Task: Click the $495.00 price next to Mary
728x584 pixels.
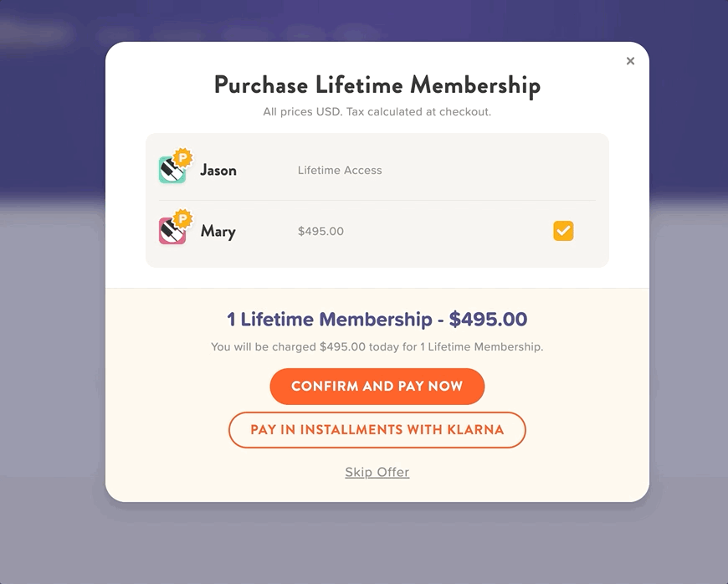Action: coord(320,231)
